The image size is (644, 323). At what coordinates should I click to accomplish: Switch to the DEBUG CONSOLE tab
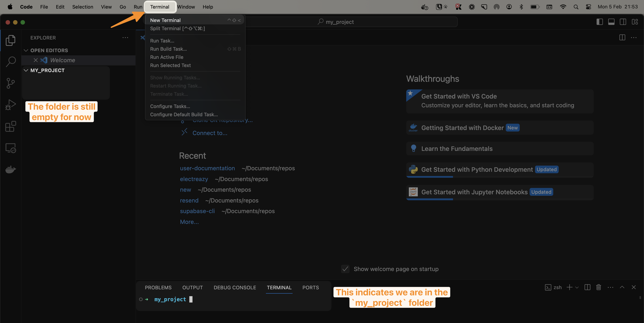coord(235,287)
